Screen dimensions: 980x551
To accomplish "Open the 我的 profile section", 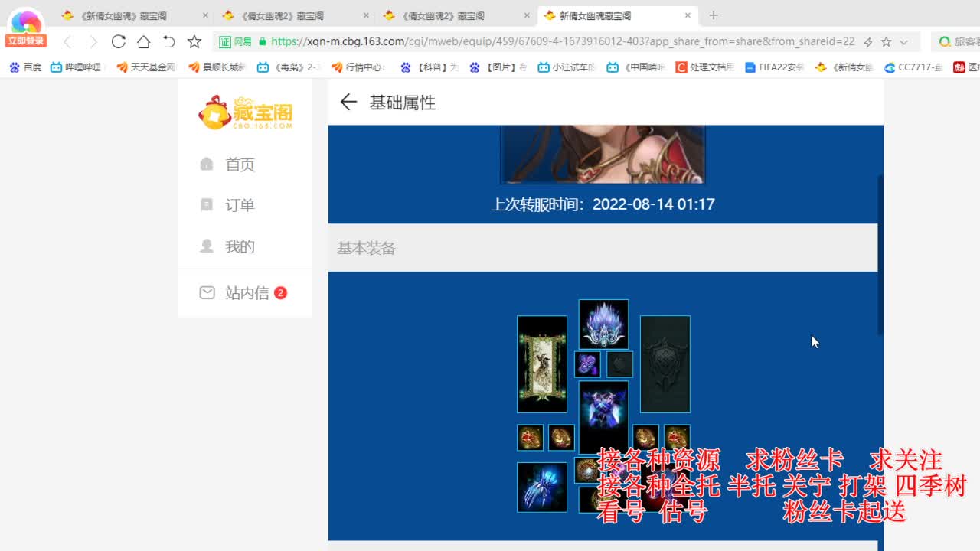I will point(240,246).
